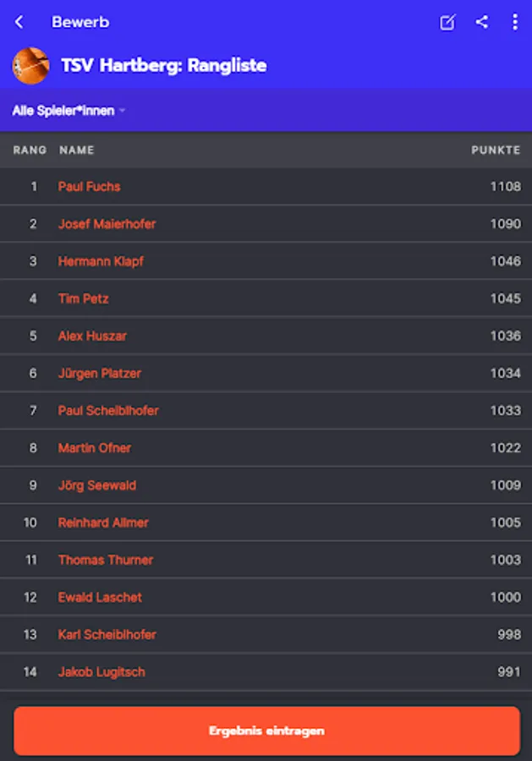Open the three-dot overflow menu

[x=514, y=22]
